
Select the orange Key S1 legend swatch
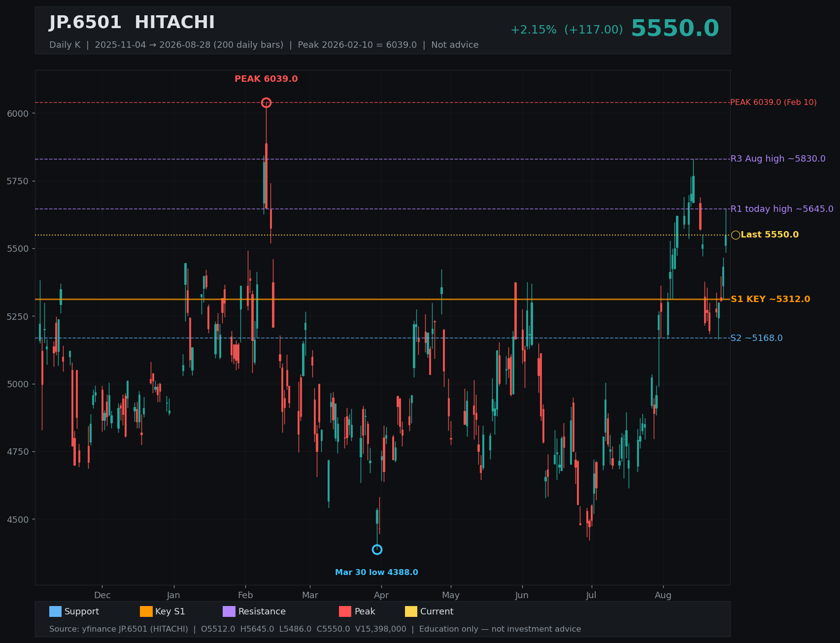click(146, 611)
